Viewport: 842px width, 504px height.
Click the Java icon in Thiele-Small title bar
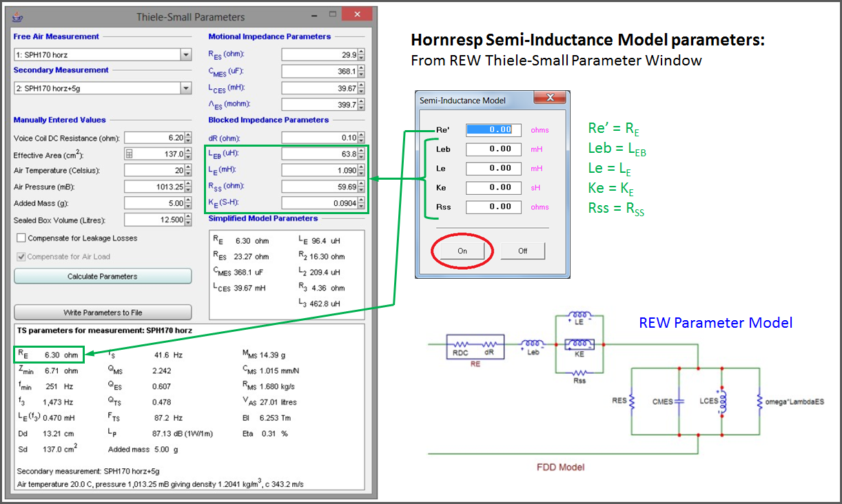click(18, 17)
